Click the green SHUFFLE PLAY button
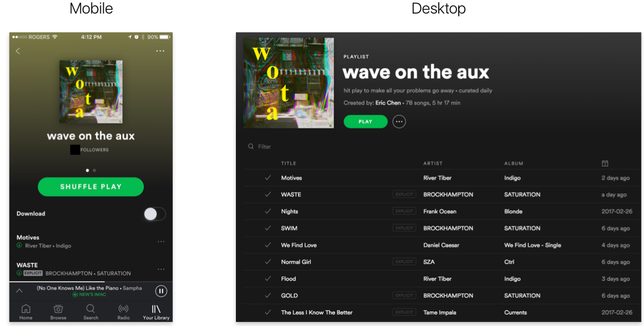Viewport: 644px width, 326px height. coord(91,187)
